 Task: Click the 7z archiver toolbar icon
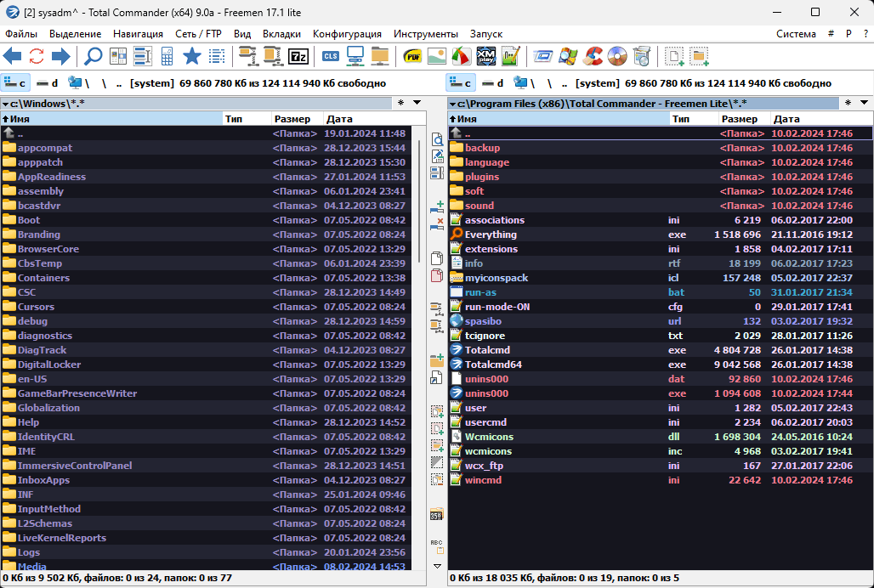tap(298, 57)
